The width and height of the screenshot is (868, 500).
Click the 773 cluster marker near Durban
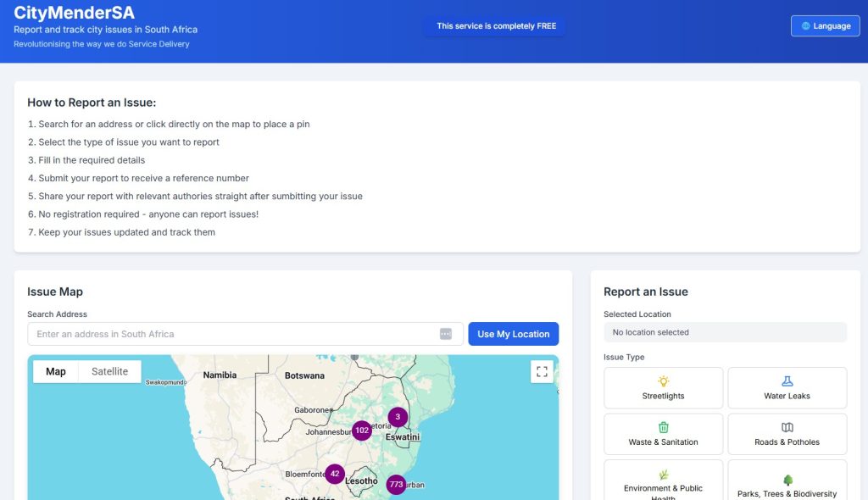396,485
